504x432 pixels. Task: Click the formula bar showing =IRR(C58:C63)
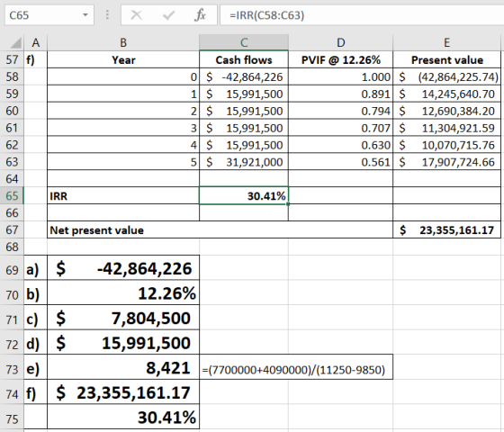(362, 14)
